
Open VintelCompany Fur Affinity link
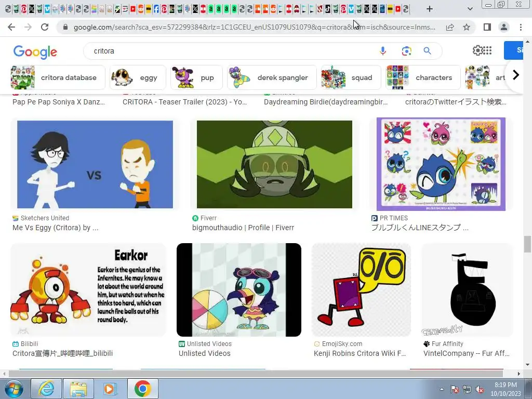pyautogui.click(x=466, y=353)
